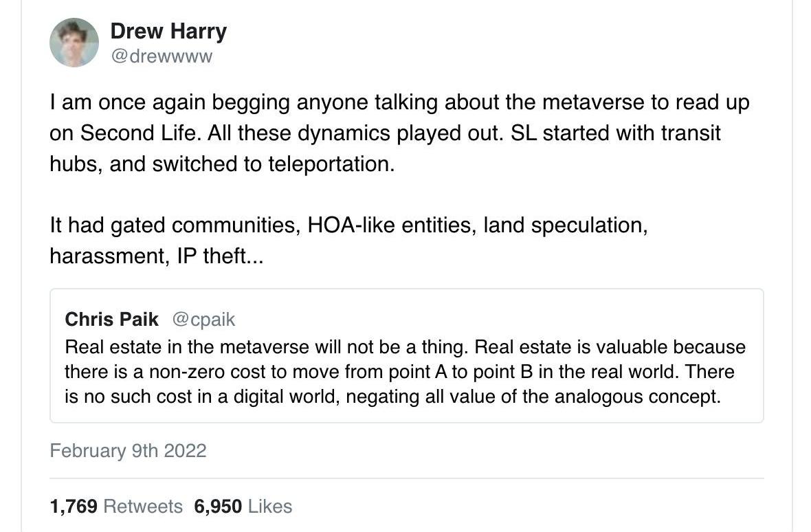Click the "It had gated communities" line

(172, 225)
